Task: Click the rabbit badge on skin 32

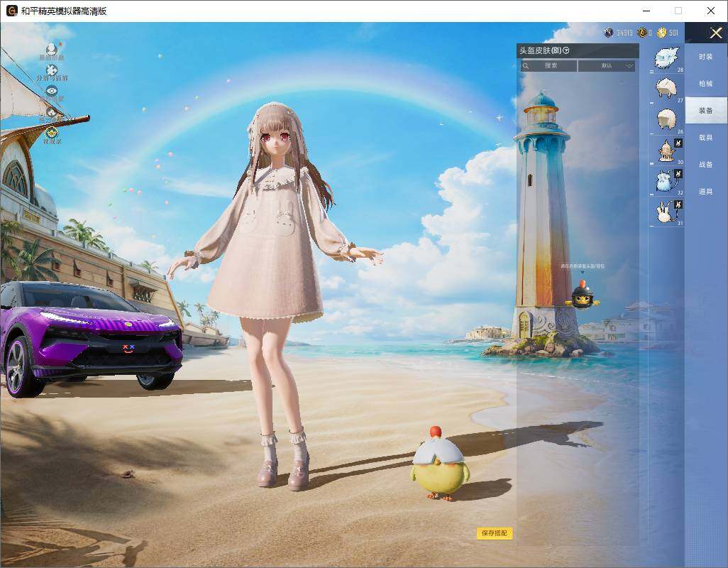Action: (x=678, y=174)
